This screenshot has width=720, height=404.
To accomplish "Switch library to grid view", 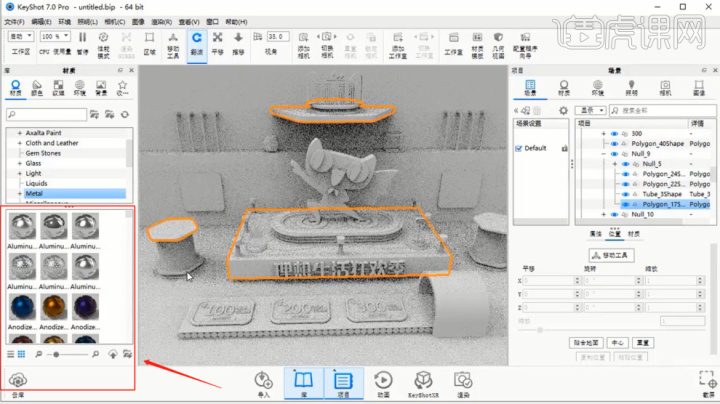I will pyautogui.click(x=21, y=354).
